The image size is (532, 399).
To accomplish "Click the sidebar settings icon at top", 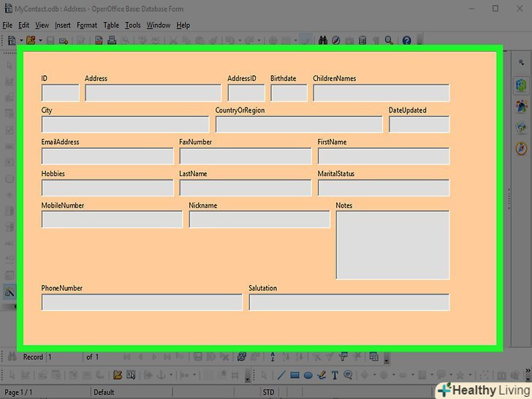I will [522, 62].
